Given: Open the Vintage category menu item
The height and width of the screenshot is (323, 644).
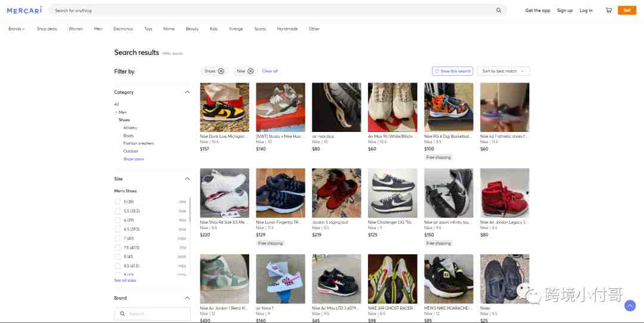Looking at the screenshot, I should click(x=236, y=29).
